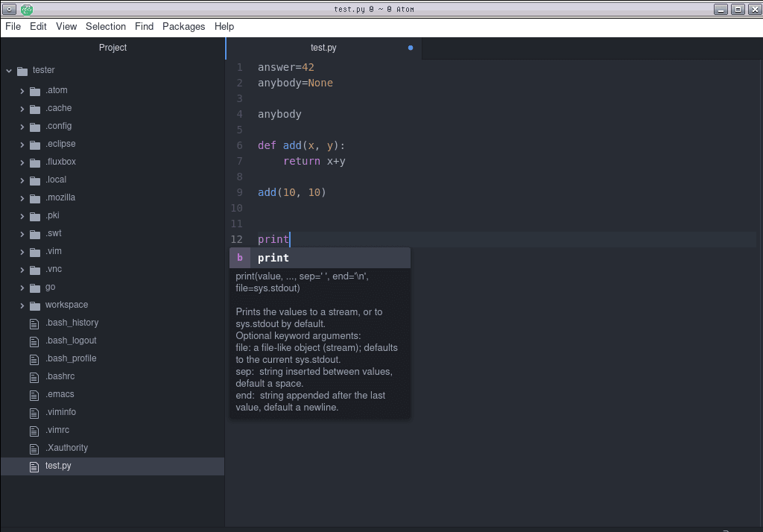The height and width of the screenshot is (532, 763).
Task: Expand the .atom folder chevron
Action: 22,91
